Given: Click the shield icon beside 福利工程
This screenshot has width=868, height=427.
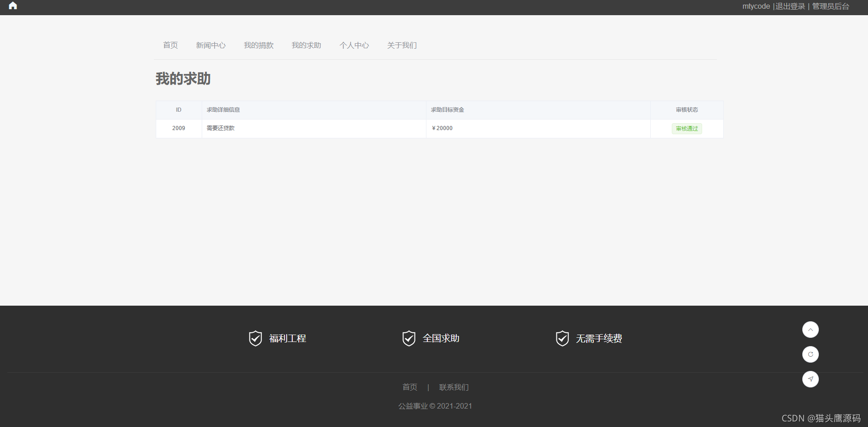Looking at the screenshot, I should (255, 338).
